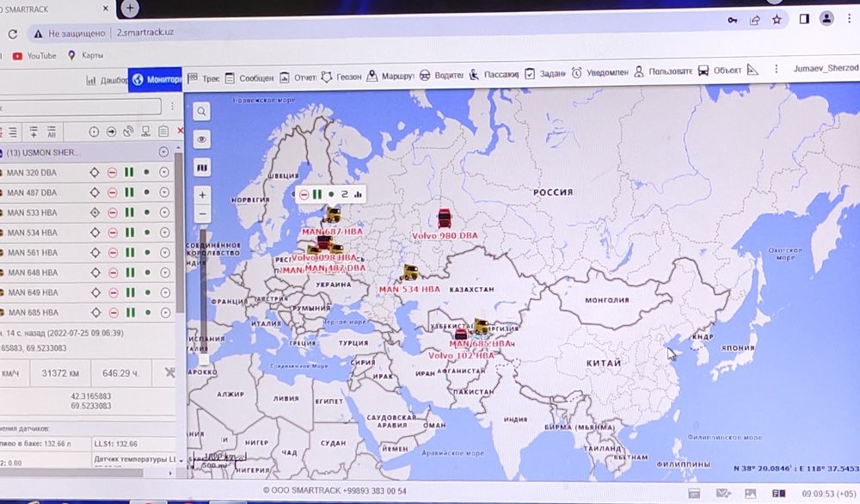This screenshot has width=860, height=504.
Task: Open dropdown for MAN 534 HBA row
Action: tap(164, 232)
